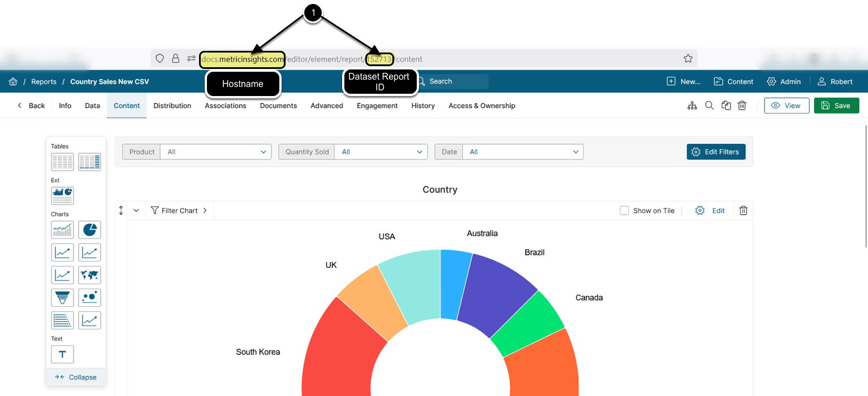Expand the Quantity Sold filter dropdown

[x=381, y=152]
